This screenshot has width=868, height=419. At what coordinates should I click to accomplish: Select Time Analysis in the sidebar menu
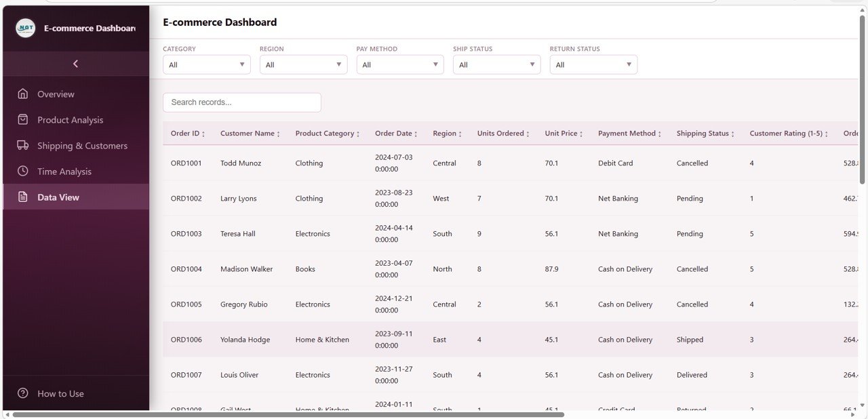pos(64,171)
